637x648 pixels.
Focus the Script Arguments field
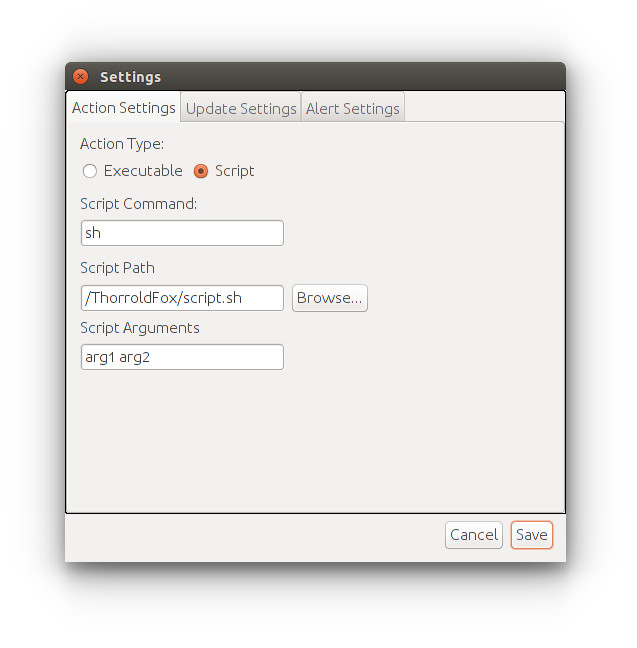[x=182, y=357]
